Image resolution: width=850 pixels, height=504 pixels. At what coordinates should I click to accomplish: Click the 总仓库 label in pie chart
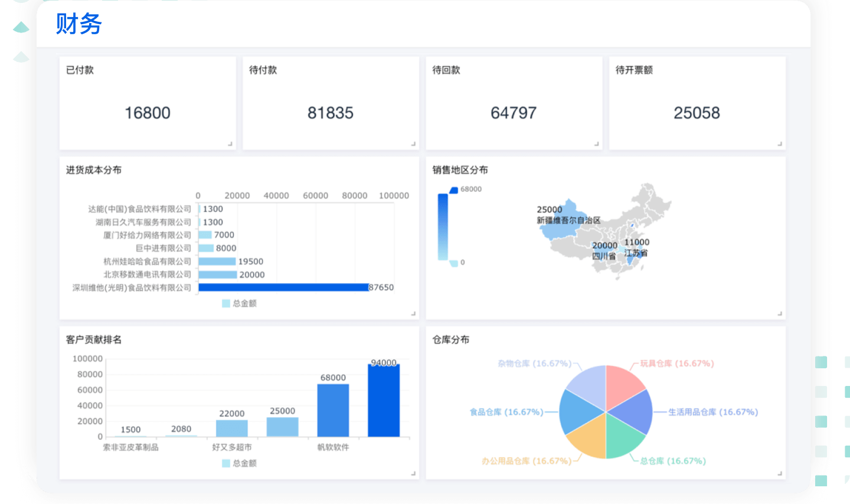673,461
